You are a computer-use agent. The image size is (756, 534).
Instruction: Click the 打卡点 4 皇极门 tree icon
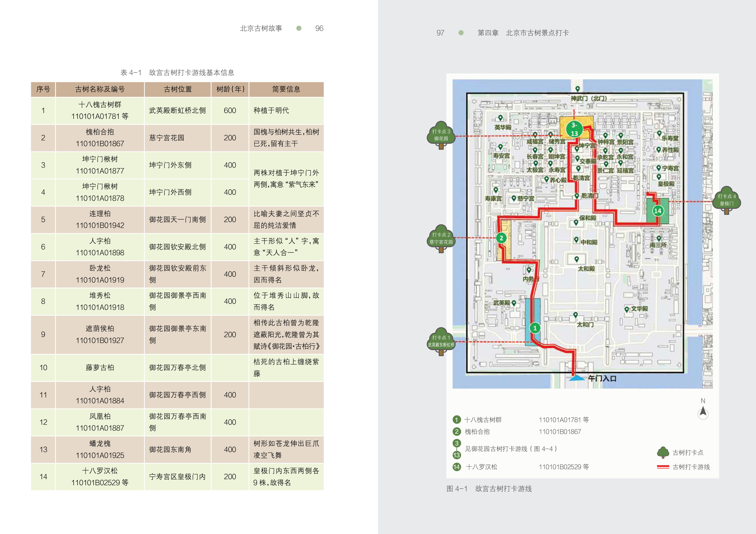pos(726,200)
